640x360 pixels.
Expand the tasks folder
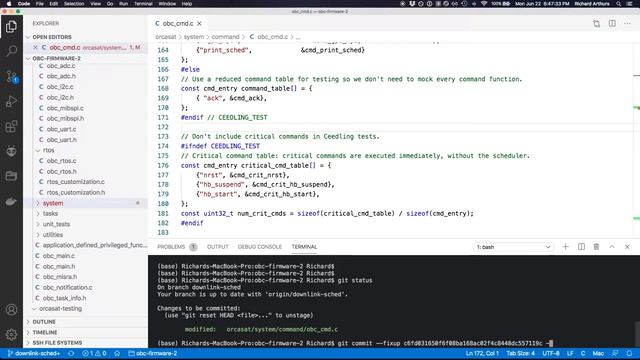pyautogui.click(x=50, y=214)
